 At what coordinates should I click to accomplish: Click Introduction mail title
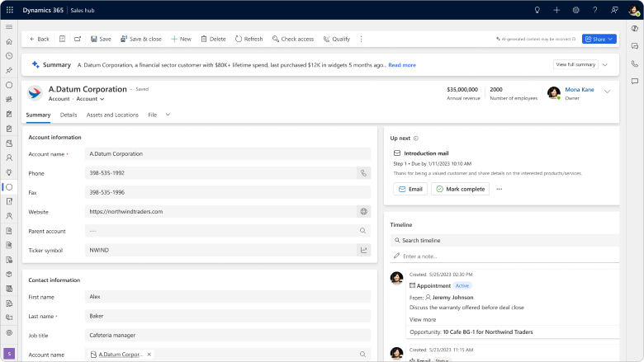426,153
